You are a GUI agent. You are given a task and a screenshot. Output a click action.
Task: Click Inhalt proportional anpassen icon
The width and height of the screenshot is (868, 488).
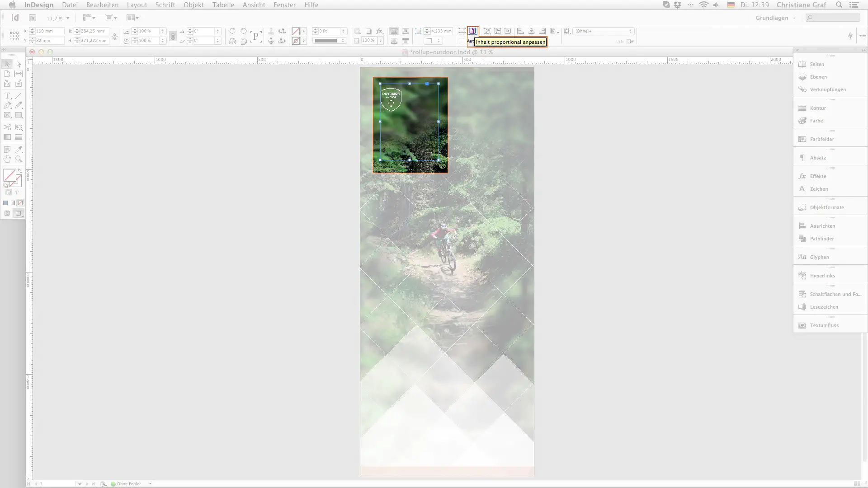click(472, 31)
